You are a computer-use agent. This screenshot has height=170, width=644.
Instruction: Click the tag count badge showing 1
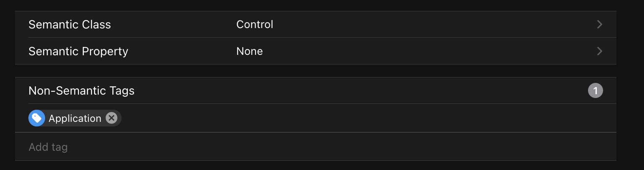point(595,90)
